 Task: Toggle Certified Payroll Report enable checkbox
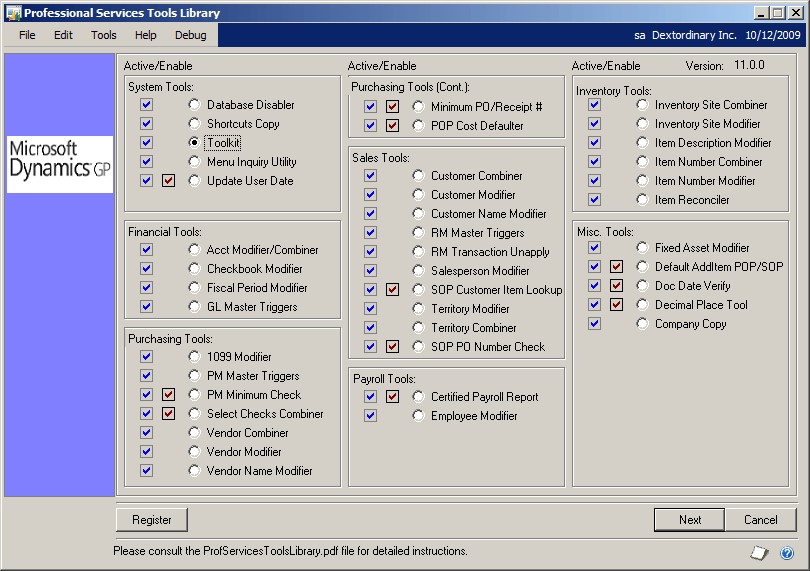393,397
